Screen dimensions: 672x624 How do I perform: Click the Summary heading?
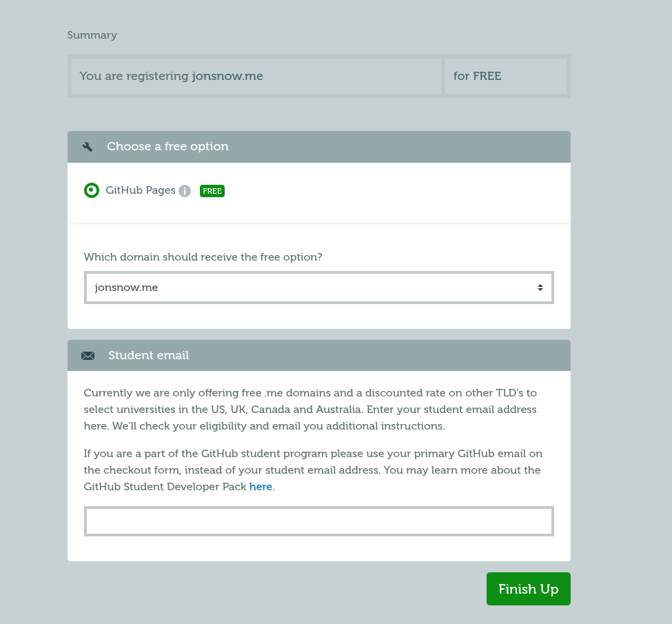point(92,35)
